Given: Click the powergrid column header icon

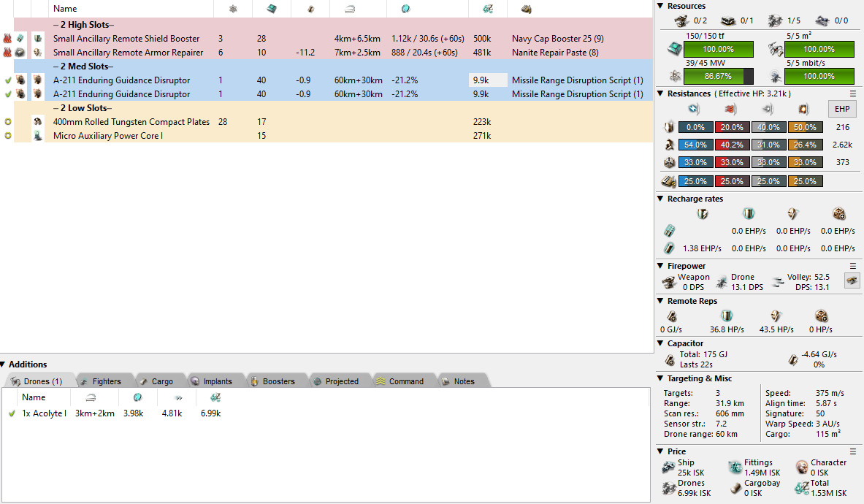Looking at the screenshot, I should [x=233, y=9].
